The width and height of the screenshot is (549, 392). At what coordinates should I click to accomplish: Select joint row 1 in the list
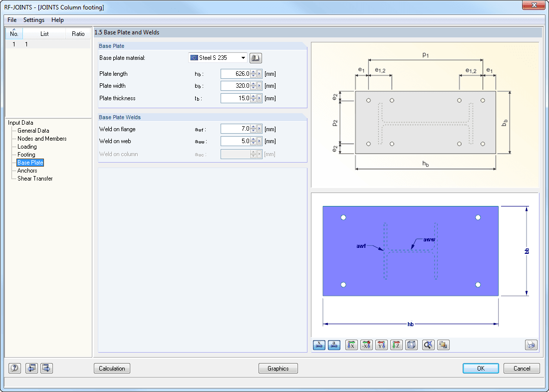tap(48, 44)
